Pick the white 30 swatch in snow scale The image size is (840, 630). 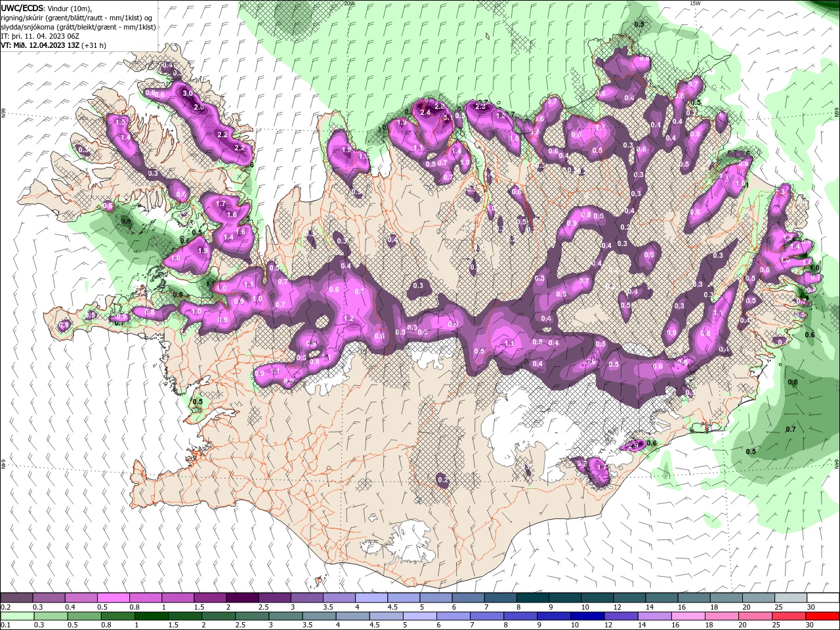tap(823, 598)
